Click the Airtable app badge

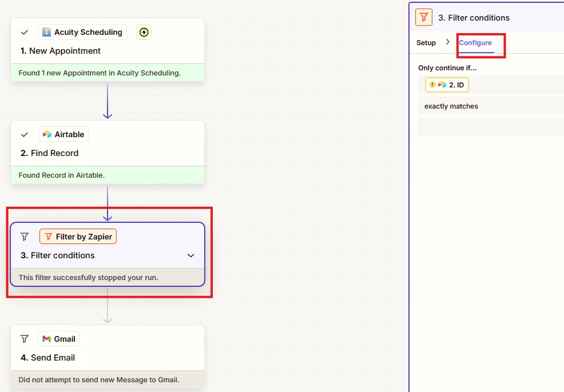[x=63, y=134]
